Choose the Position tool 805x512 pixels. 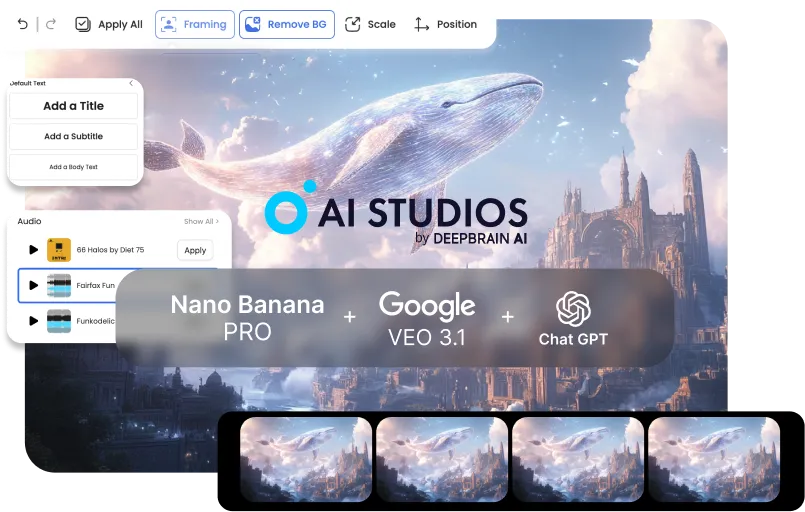point(446,24)
